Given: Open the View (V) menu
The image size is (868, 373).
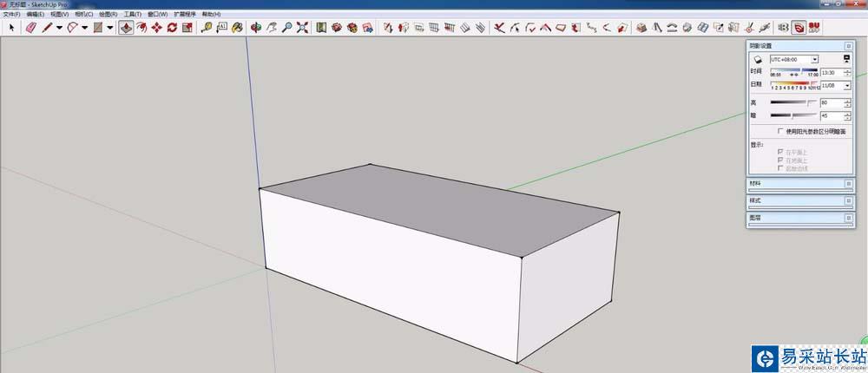Looking at the screenshot, I should pos(60,14).
